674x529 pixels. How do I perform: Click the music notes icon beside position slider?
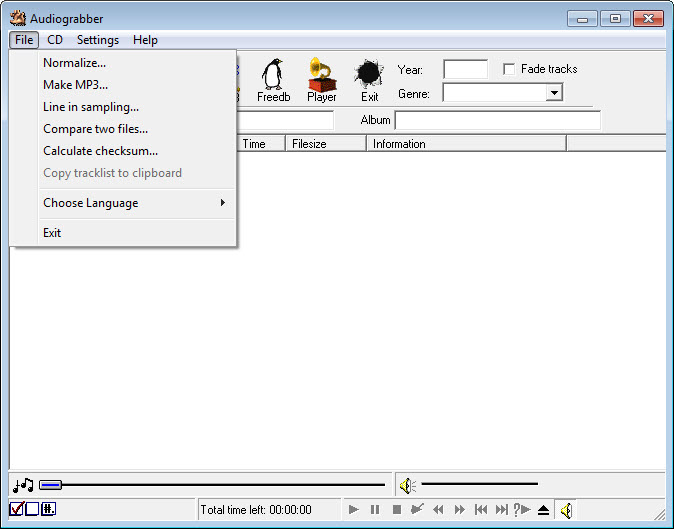point(23,485)
